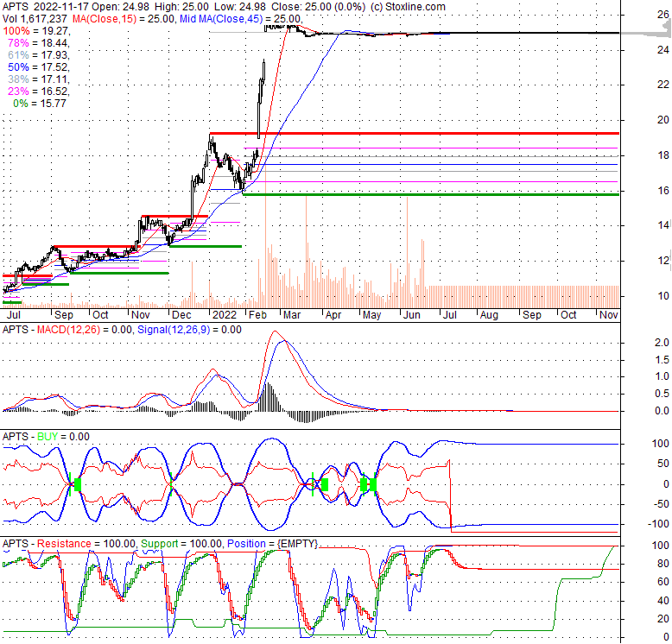Click the green Support legend label
This screenshot has width=672, height=644.
click(x=159, y=544)
